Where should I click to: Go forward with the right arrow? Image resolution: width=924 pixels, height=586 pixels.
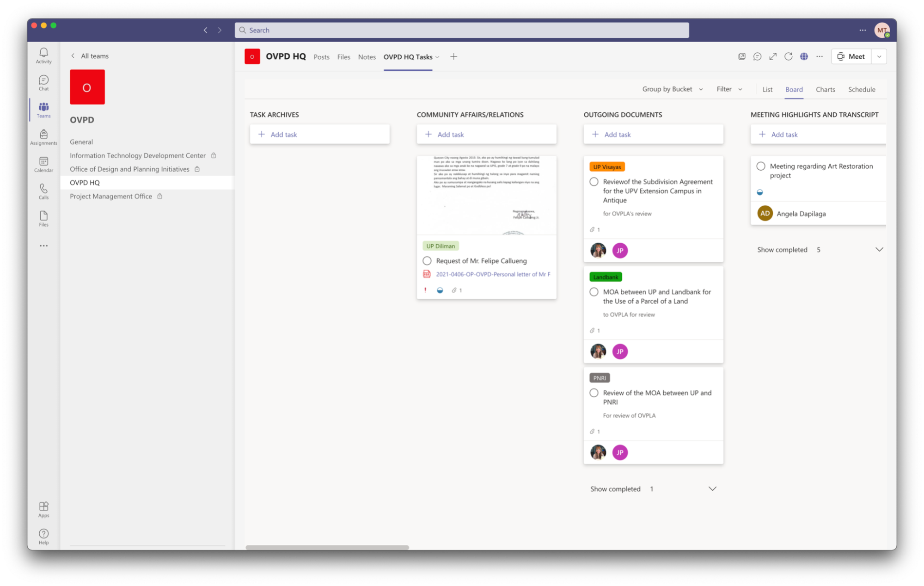[220, 30]
